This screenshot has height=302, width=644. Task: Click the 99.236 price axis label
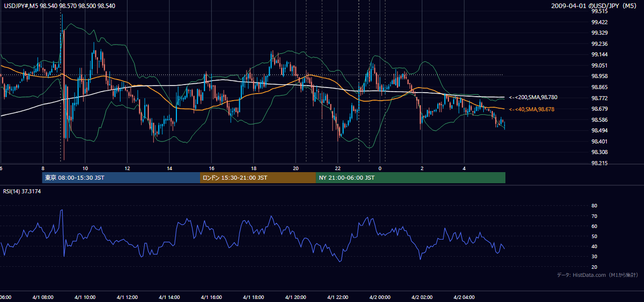[x=599, y=44]
